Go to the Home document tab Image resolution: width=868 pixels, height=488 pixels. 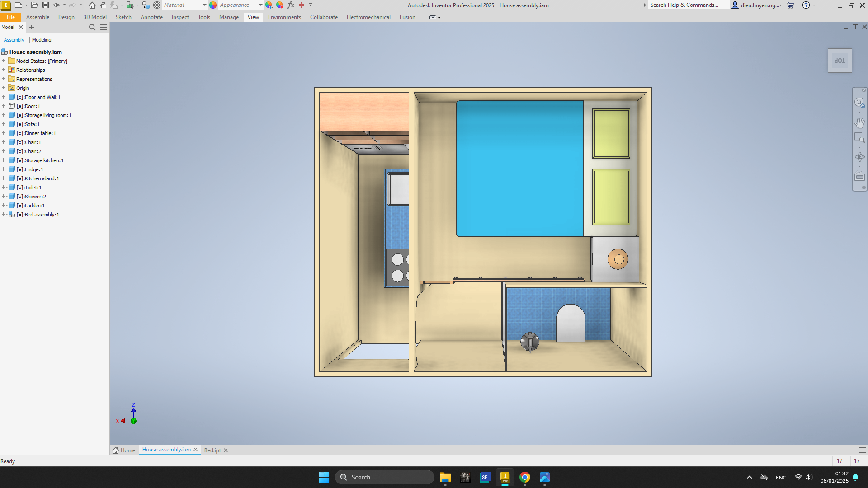click(124, 450)
